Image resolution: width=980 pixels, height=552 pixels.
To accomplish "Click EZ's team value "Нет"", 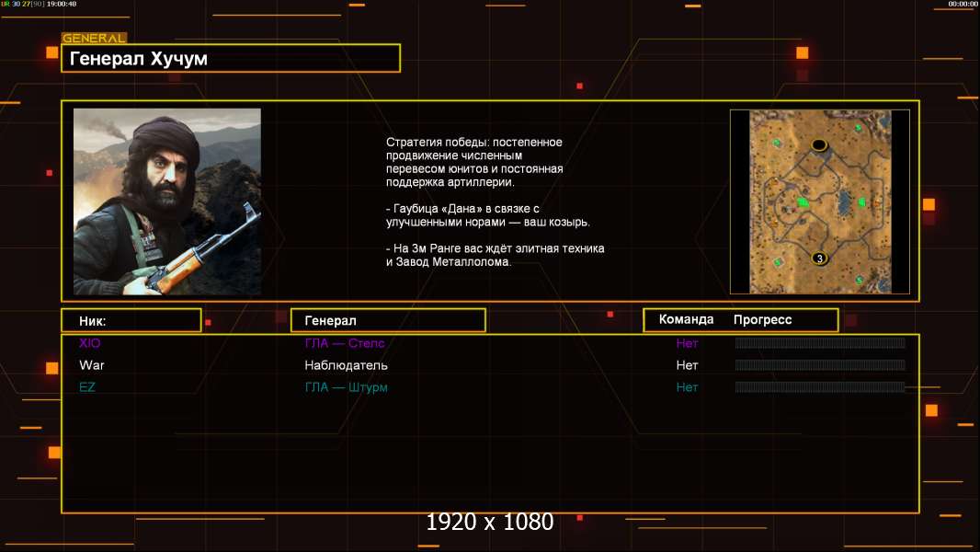I will point(687,387).
